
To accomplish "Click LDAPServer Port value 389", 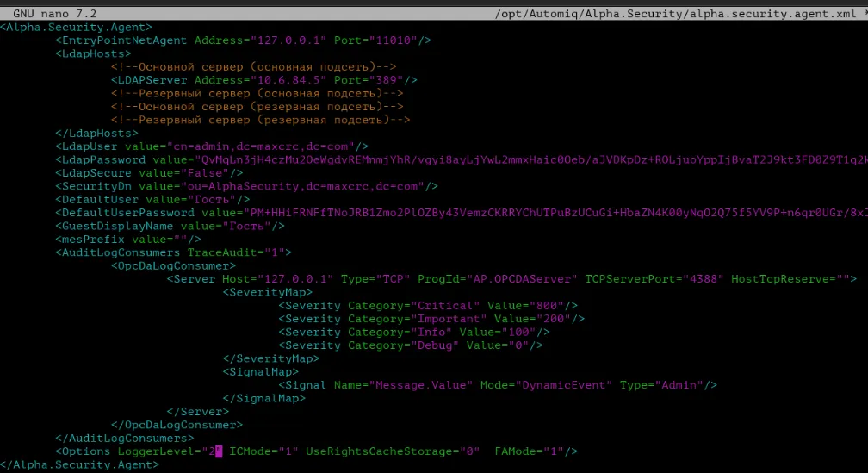I will (x=386, y=80).
